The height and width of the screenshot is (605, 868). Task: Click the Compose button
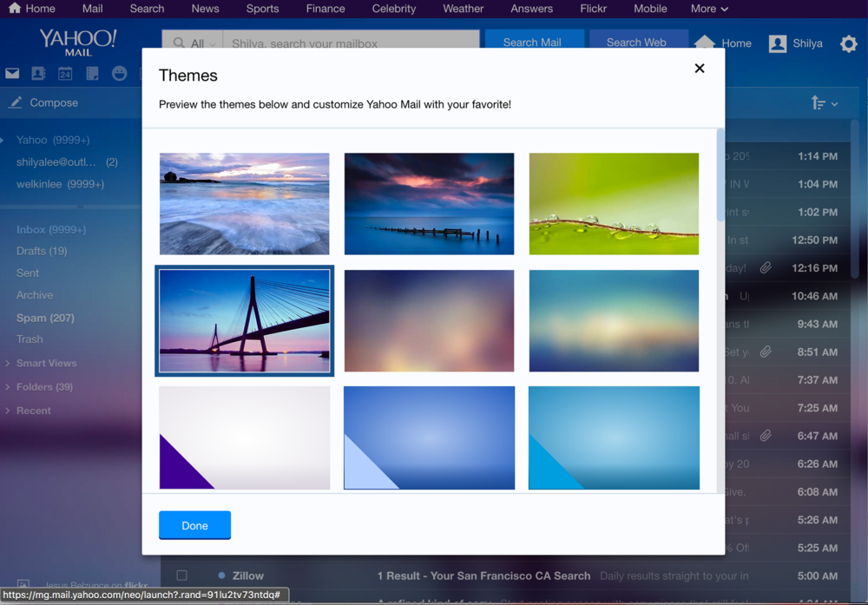43,102
